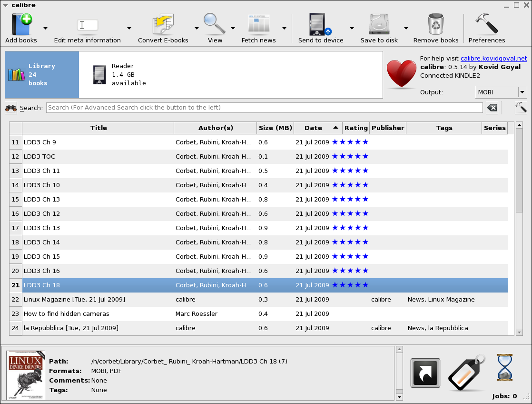Sort by the Size (MB) column header
This screenshot has height=404, width=532.
pyautogui.click(x=275, y=128)
